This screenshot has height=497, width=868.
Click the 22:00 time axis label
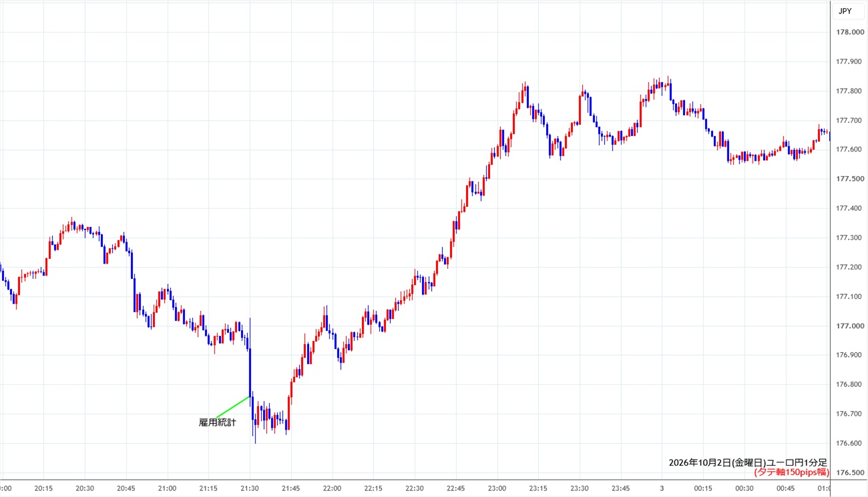click(x=332, y=488)
